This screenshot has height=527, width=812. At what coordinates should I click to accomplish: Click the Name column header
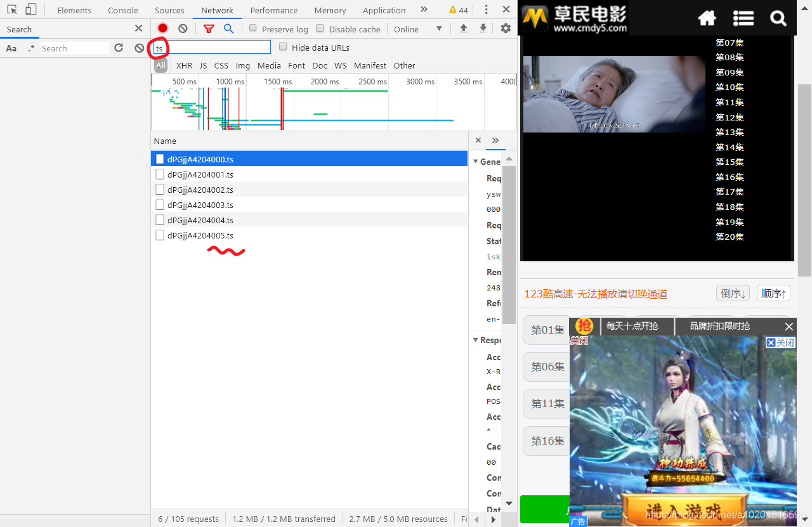[310, 141]
